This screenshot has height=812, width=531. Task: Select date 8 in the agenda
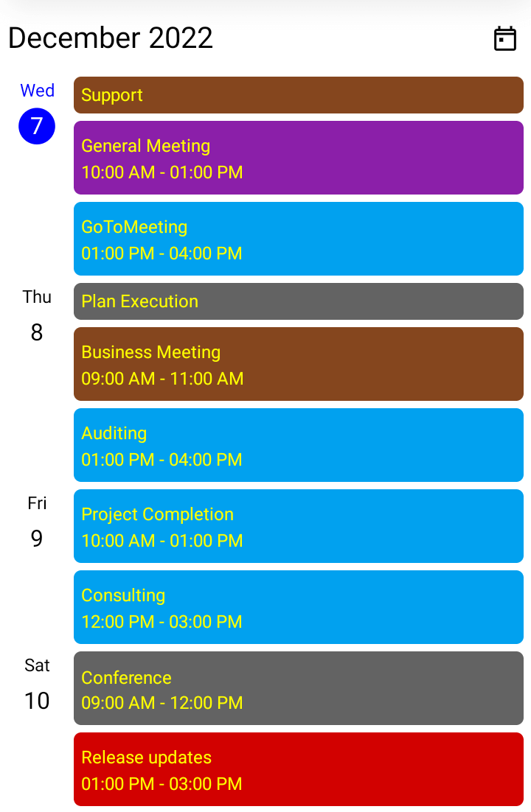37,332
